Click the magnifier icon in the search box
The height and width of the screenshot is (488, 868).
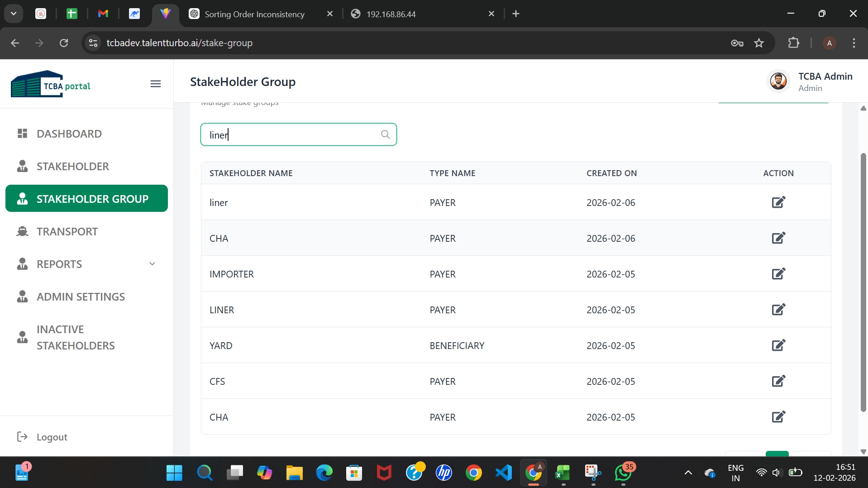pyautogui.click(x=385, y=134)
